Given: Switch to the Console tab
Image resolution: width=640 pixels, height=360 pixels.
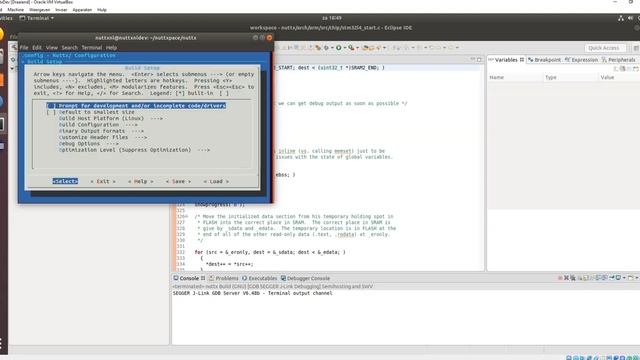Looking at the screenshot, I should pos(189,278).
